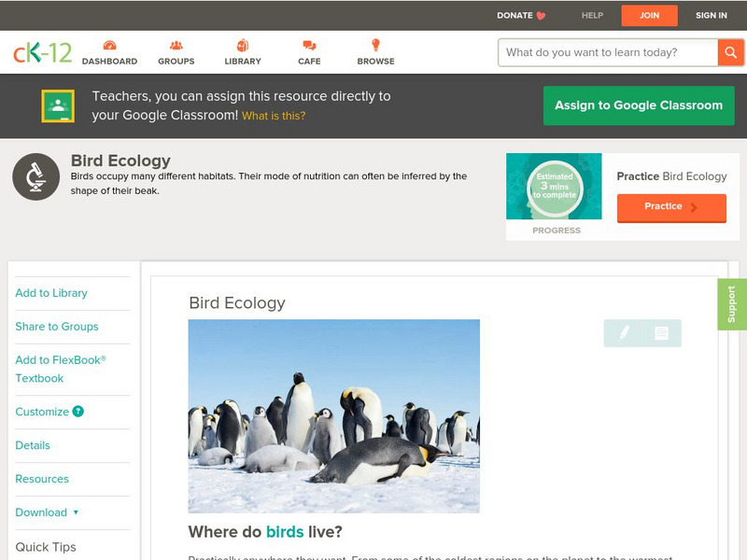Click the microscope subject icon
The image size is (747, 560).
pyautogui.click(x=35, y=176)
